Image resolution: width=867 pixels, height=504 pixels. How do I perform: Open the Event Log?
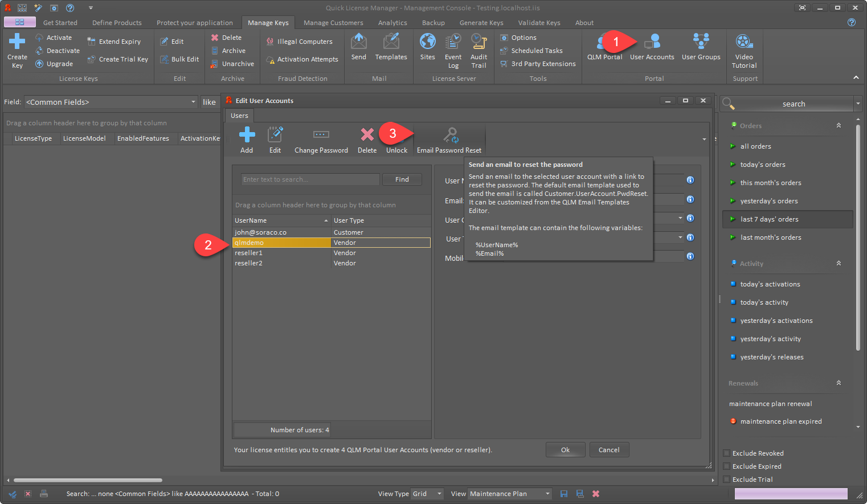coord(453,51)
